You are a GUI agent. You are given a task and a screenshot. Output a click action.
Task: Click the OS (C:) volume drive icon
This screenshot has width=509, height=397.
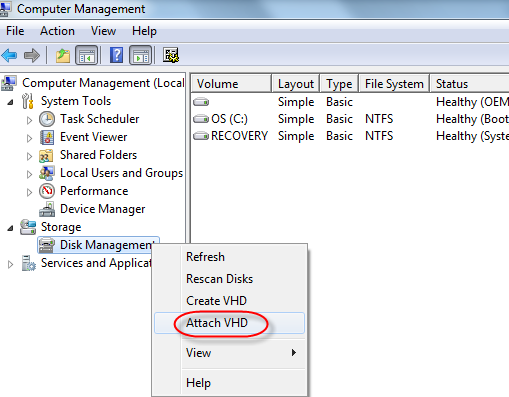(x=201, y=119)
